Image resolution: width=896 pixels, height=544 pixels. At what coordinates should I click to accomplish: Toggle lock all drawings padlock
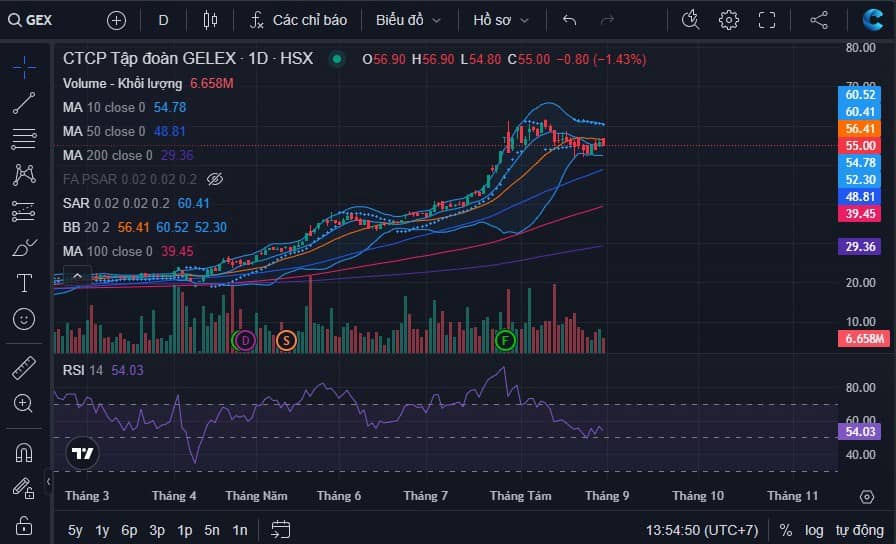pos(24,525)
